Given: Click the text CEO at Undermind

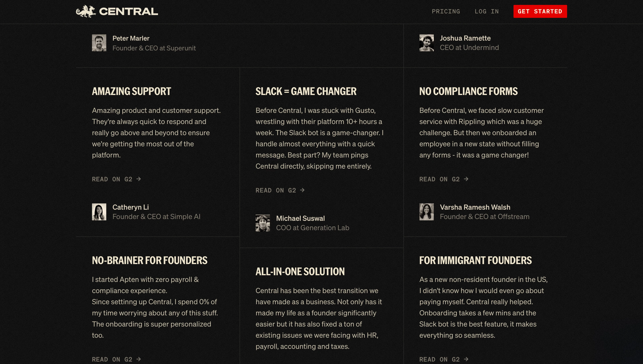Looking at the screenshot, I should pos(469,48).
